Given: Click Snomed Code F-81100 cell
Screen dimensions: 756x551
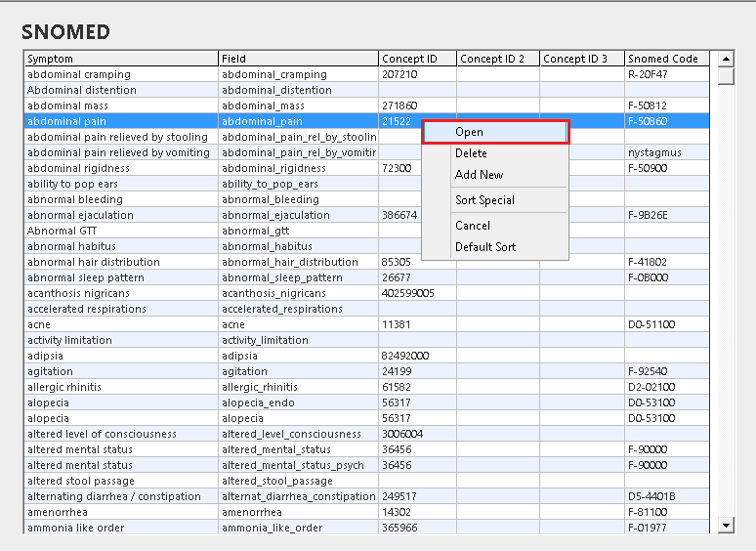Looking at the screenshot, I should point(667,512).
